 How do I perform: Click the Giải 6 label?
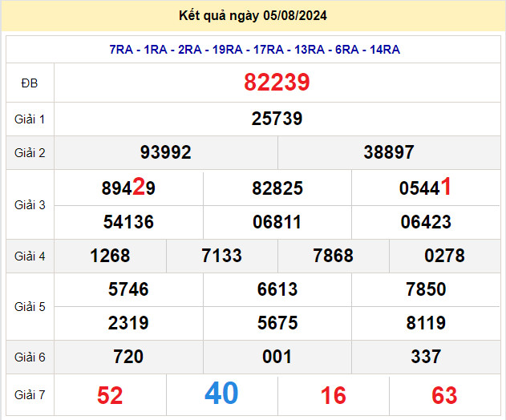[x=30, y=357]
